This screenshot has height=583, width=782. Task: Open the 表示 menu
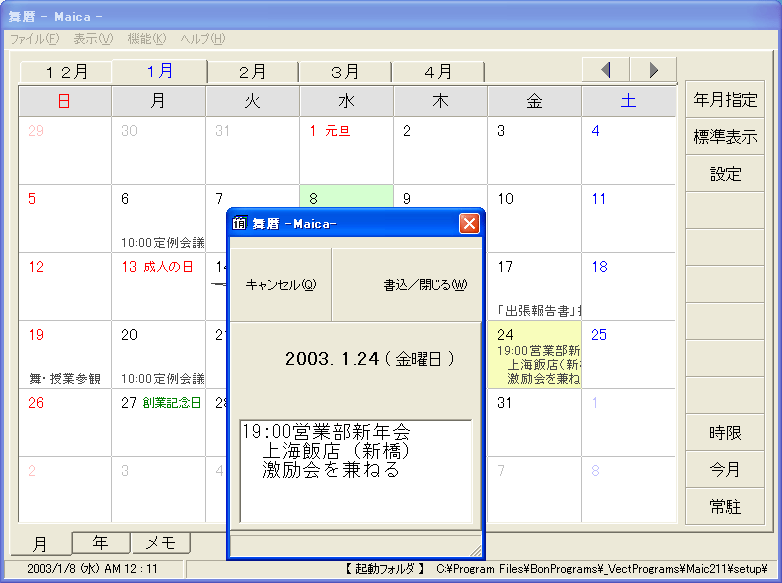pos(93,38)
